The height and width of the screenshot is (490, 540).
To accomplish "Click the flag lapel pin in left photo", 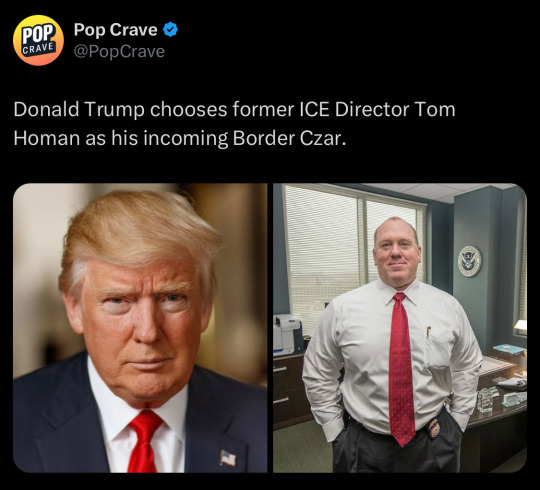I will (x=228, y=458).
